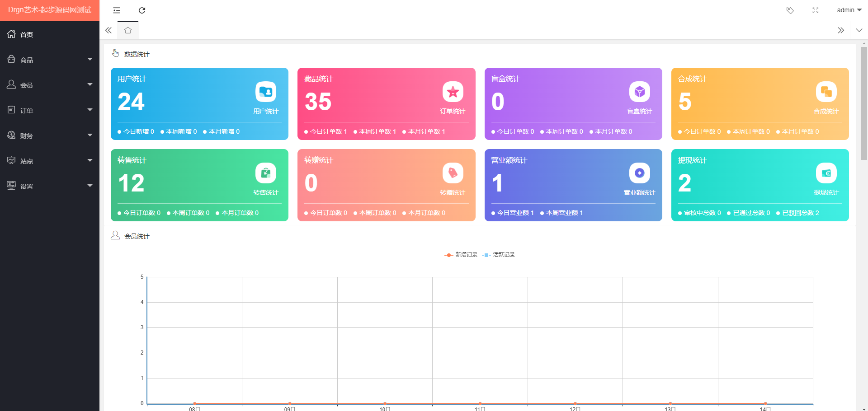Toggle 活跃记录 series in chart legend

click(x=499, y=255)
